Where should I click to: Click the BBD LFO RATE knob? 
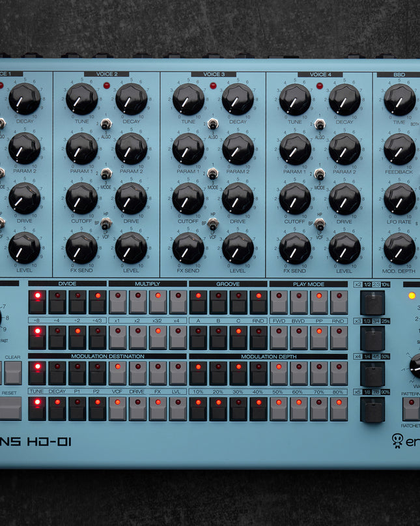[x=399, y=198]
